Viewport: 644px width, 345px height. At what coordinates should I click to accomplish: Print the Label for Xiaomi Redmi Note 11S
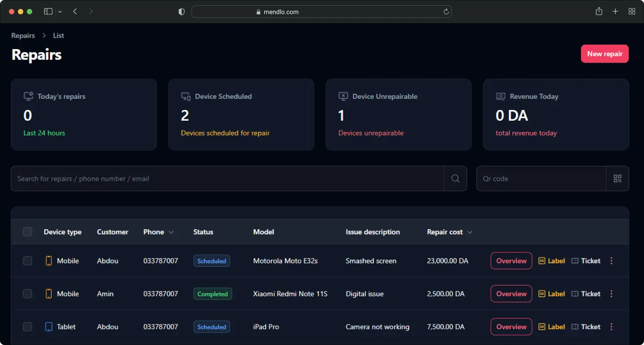[551, 294]
